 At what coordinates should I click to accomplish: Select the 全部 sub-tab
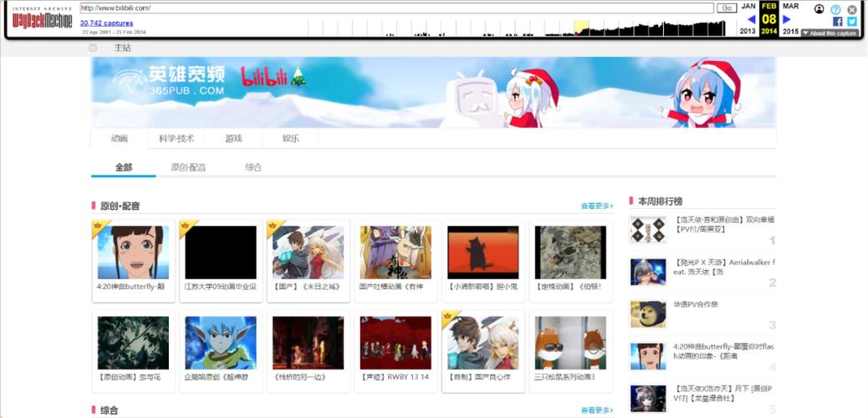124,167
